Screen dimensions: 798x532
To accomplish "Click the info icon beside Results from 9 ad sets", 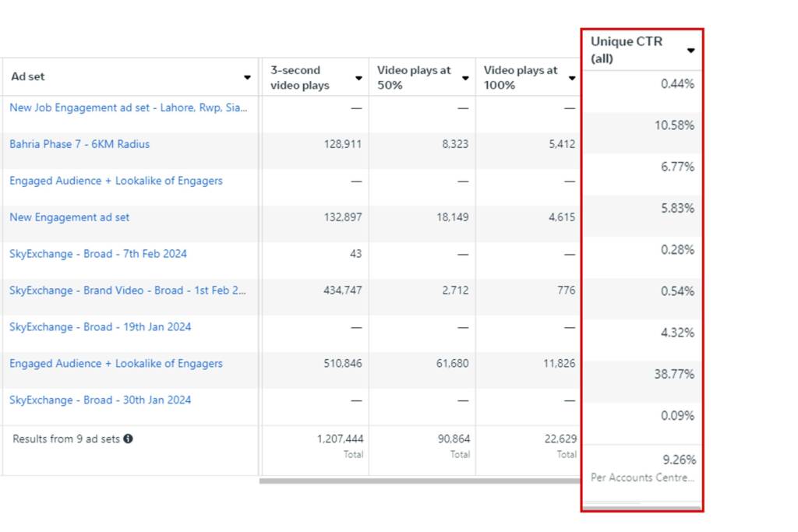I will coord(129,439).
